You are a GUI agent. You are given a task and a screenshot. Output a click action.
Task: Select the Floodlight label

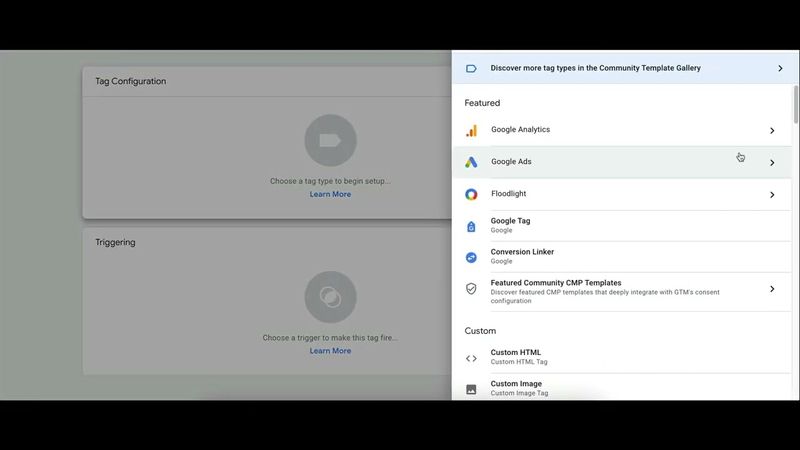509,194
